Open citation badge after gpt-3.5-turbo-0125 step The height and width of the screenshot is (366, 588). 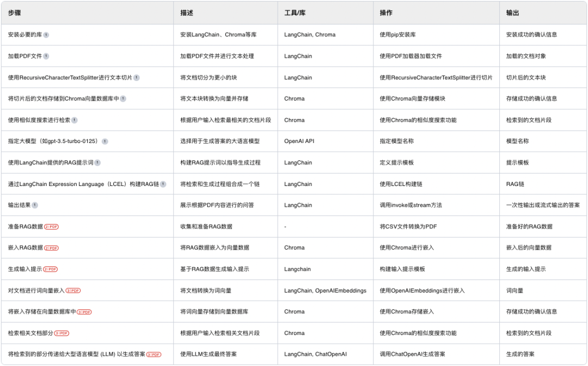tap(105, 141)
